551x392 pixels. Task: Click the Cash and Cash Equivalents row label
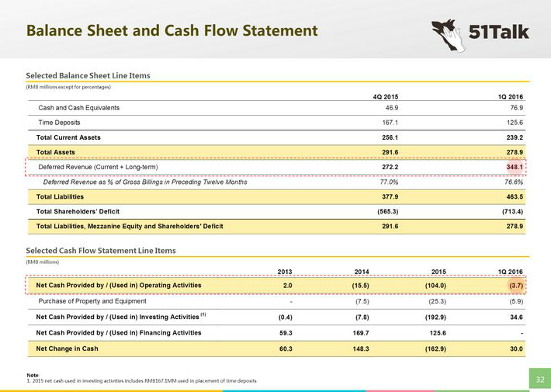(79, 108)
